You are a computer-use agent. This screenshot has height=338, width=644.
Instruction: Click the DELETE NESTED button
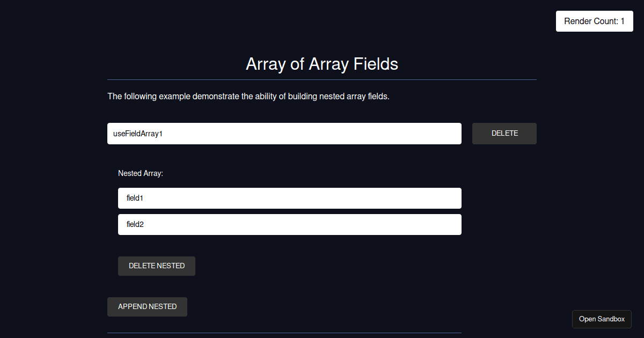(x=157, y=266)
